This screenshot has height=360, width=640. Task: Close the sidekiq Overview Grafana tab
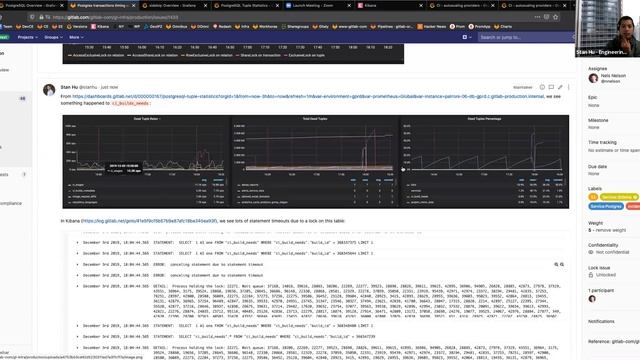[205, 6]
